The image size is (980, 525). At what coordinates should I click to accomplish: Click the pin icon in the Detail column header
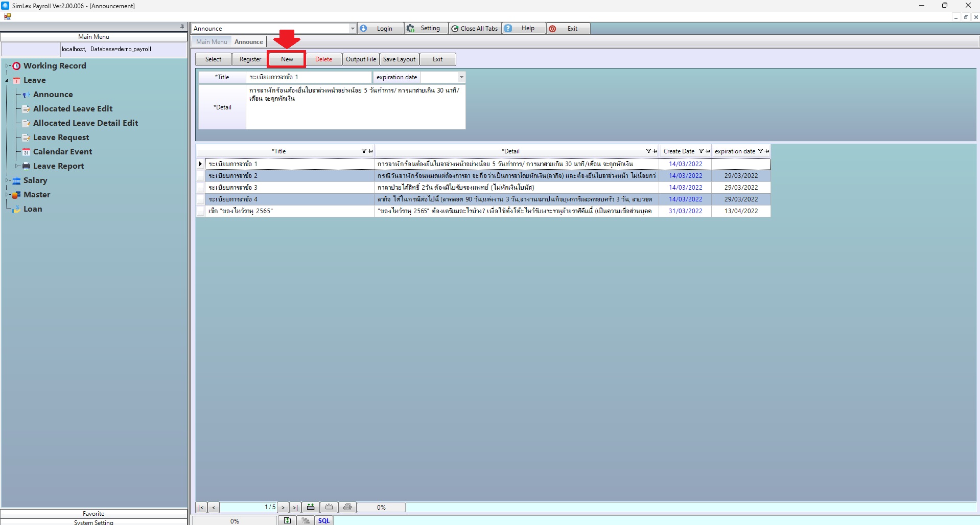[x=655, y=151]
